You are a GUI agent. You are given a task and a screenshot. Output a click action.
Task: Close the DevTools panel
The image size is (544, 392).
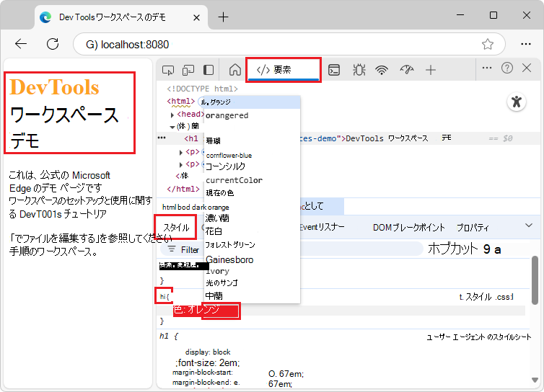[x=527, y=68]
